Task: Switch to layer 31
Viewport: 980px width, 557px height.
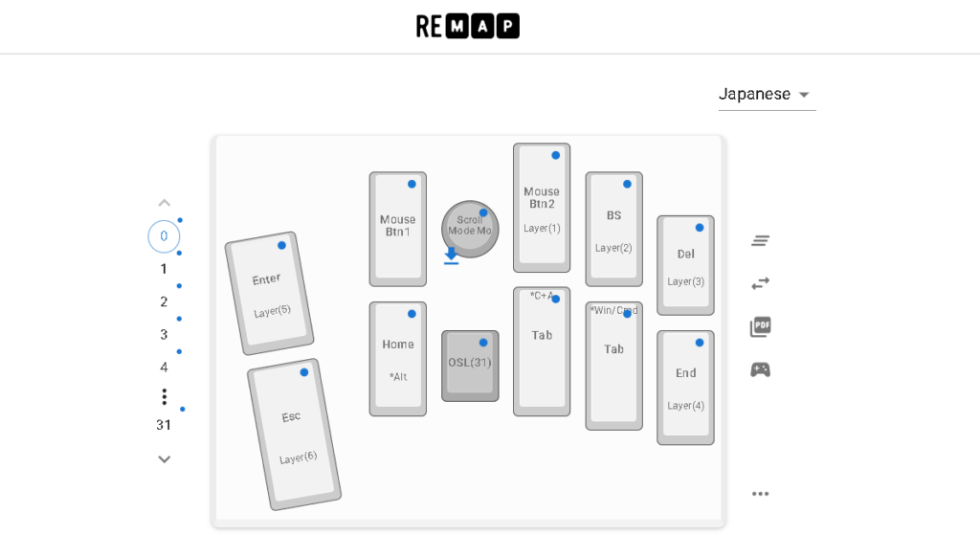Action: pos(164,425)
